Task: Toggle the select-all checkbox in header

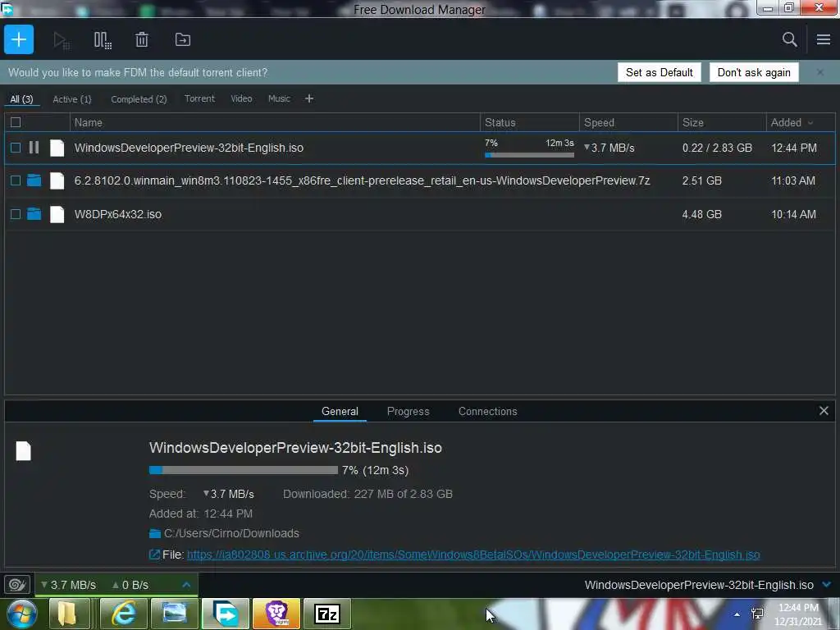Action: [16, 123]
